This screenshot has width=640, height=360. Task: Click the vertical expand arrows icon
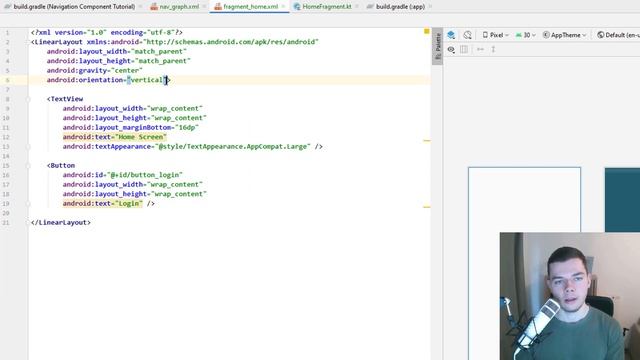pyautogui.click(x=493, y=49)
